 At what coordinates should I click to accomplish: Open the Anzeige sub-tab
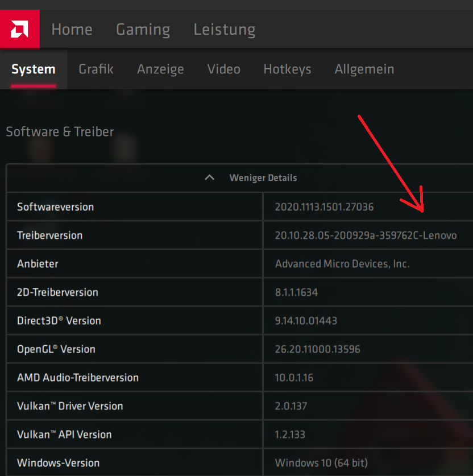point(160,69)
